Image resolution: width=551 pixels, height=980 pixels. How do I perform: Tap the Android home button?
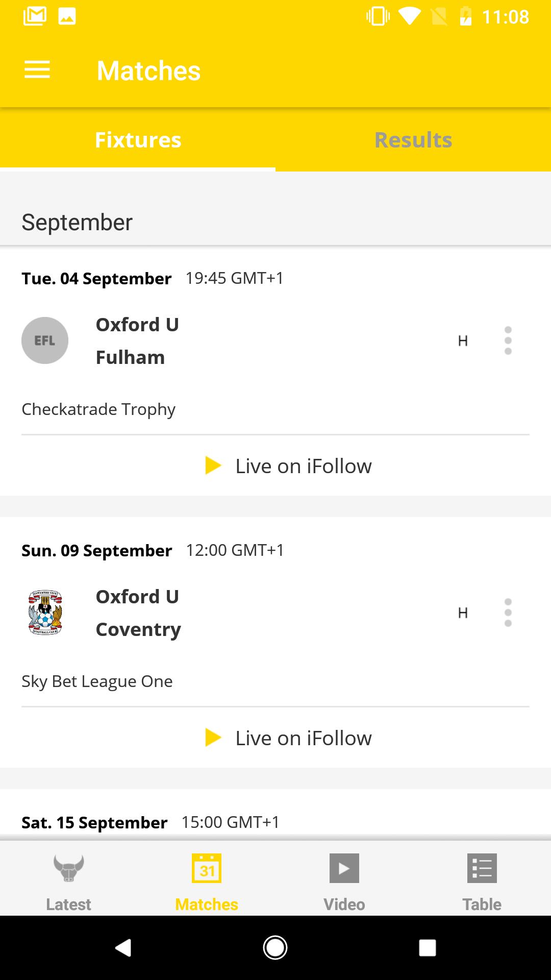tap(275, 948)
